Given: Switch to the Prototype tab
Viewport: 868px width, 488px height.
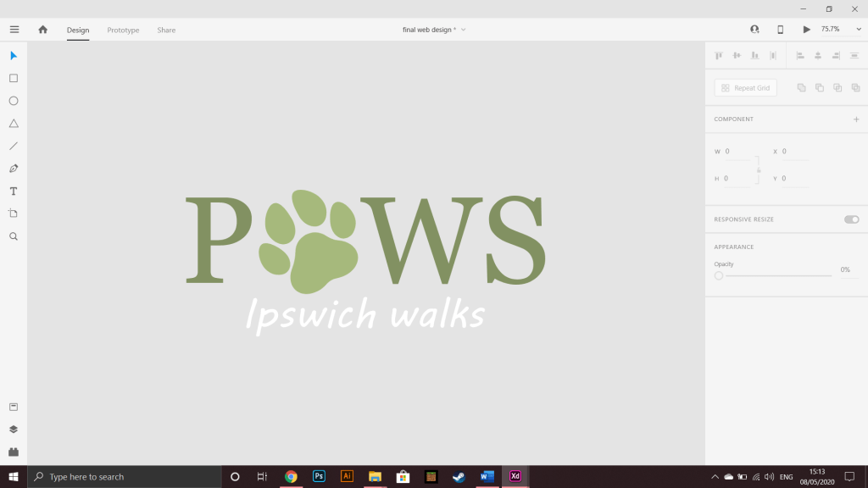Looking at the screenshot, I should 123,30.
